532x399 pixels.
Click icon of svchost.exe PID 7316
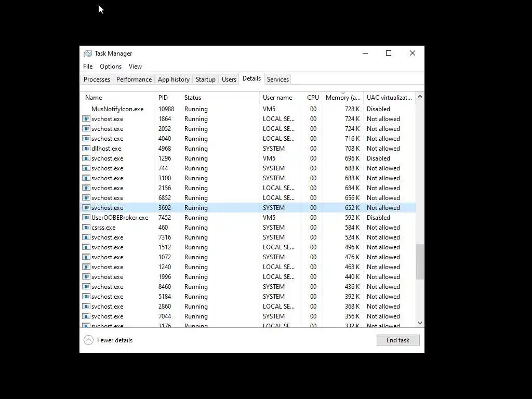click(86, 237)
